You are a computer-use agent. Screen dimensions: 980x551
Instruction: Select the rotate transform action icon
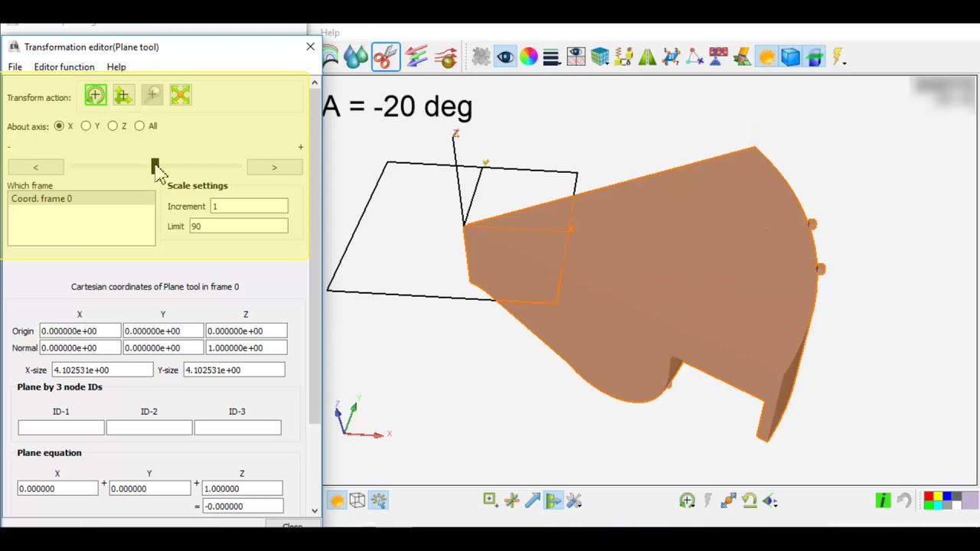[96, 95]
